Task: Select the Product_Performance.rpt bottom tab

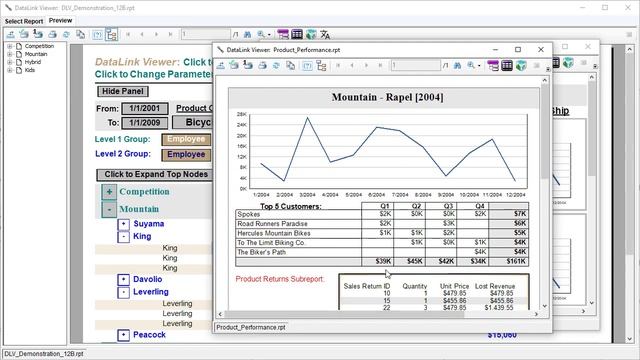Action: point(251,327)
